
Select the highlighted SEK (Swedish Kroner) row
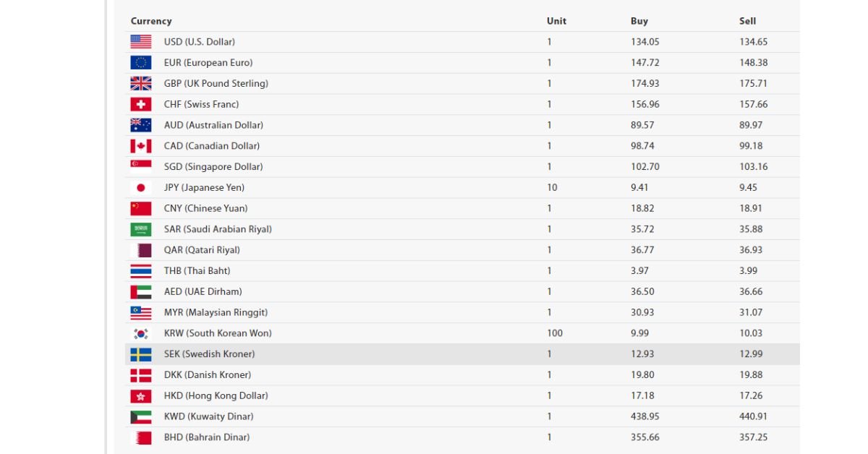(x=462, y=354)
